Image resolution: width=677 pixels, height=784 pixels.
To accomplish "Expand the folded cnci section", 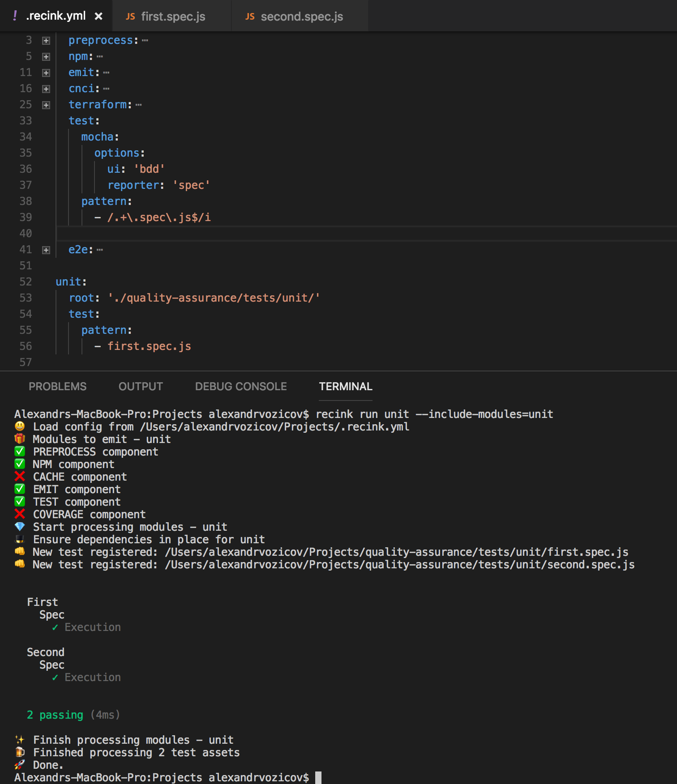I will 46,89.
